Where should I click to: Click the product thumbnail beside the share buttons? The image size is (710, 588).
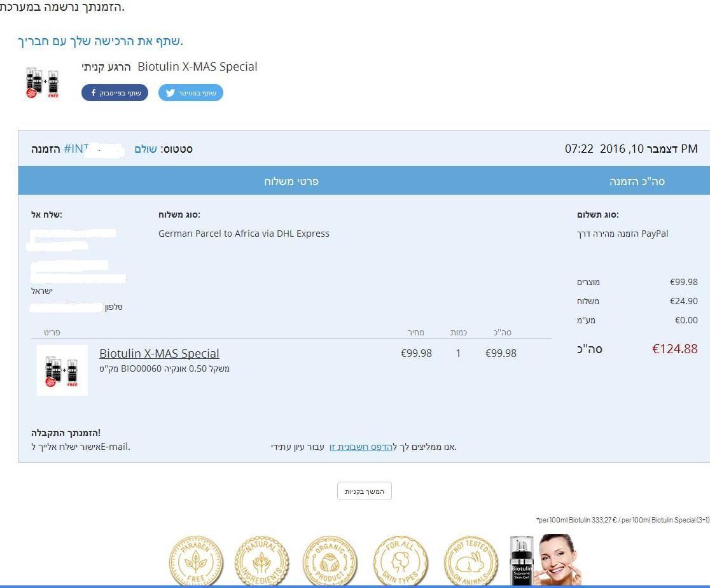pyautogui.click(x=43, y=83)
